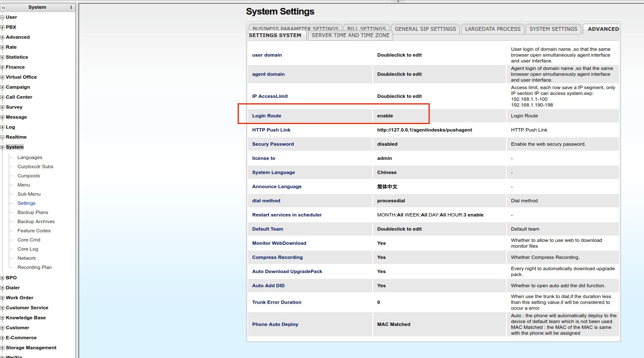Viewport: 644px width, 358px height.
Task: Click the top panel collapse arrow
Action: coord(398,1)
